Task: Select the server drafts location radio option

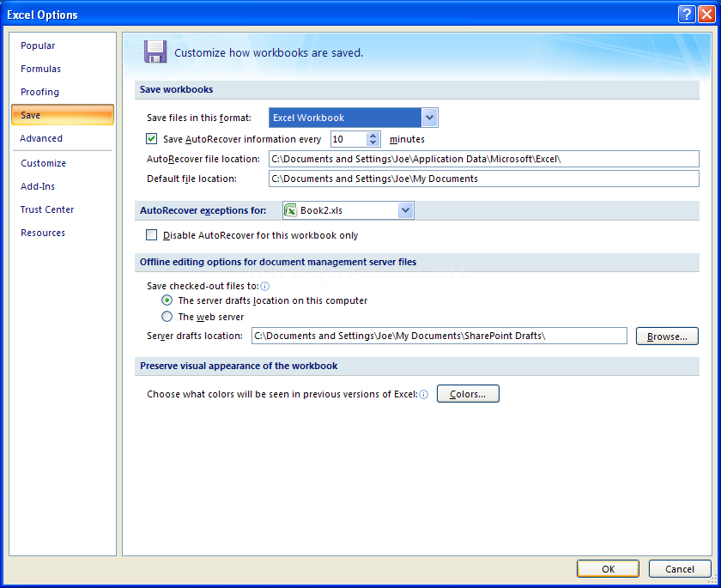Action: point(167,300)
